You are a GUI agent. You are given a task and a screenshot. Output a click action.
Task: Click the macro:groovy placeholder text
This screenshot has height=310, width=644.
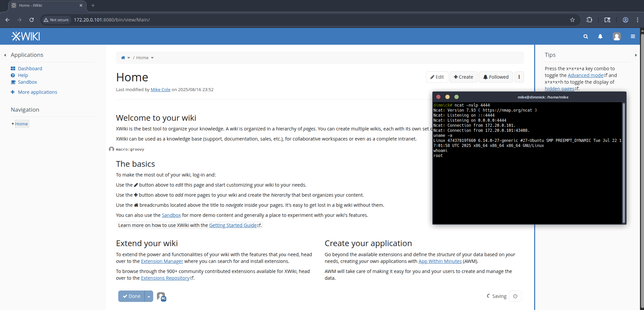130,149
